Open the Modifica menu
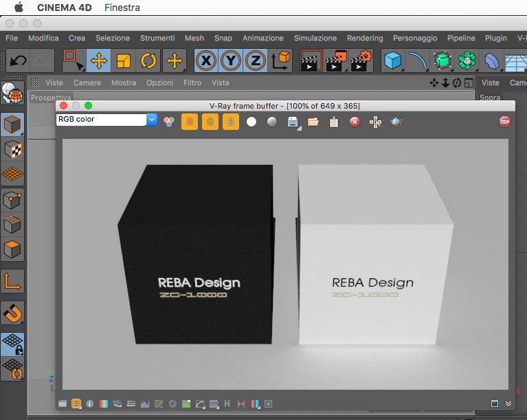The image size is (527, 420). (43, 38)
